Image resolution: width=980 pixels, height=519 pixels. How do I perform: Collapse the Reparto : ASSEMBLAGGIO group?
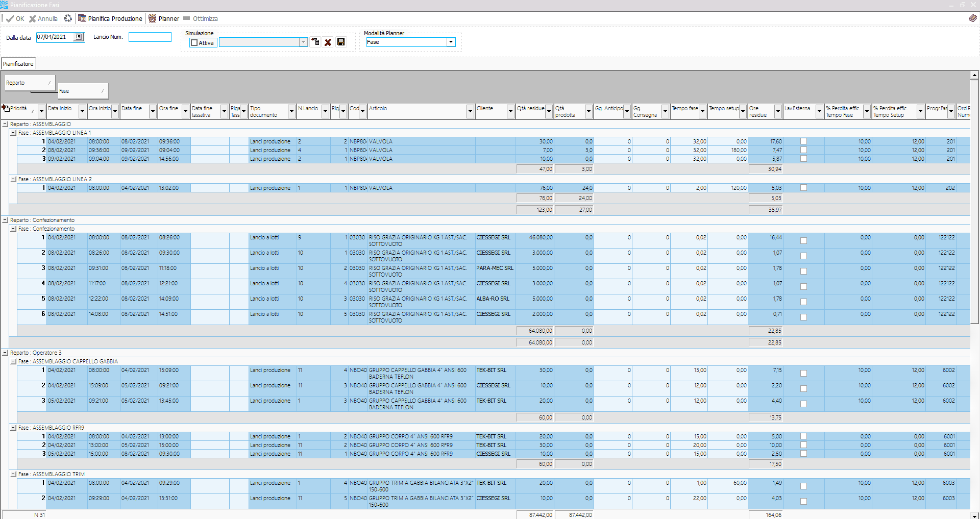[x=5, y=124]
